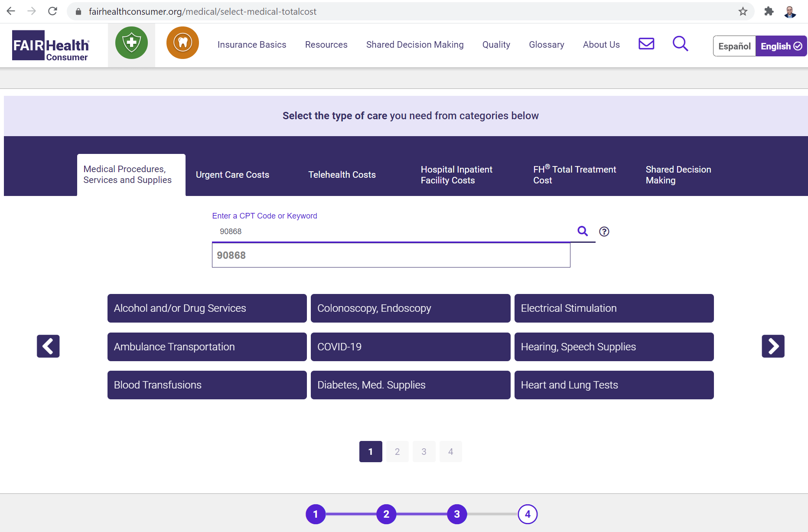This screenshot has height=532, width=808.
Task: Select the English language toggle
Action: click(x=781, y=46)
